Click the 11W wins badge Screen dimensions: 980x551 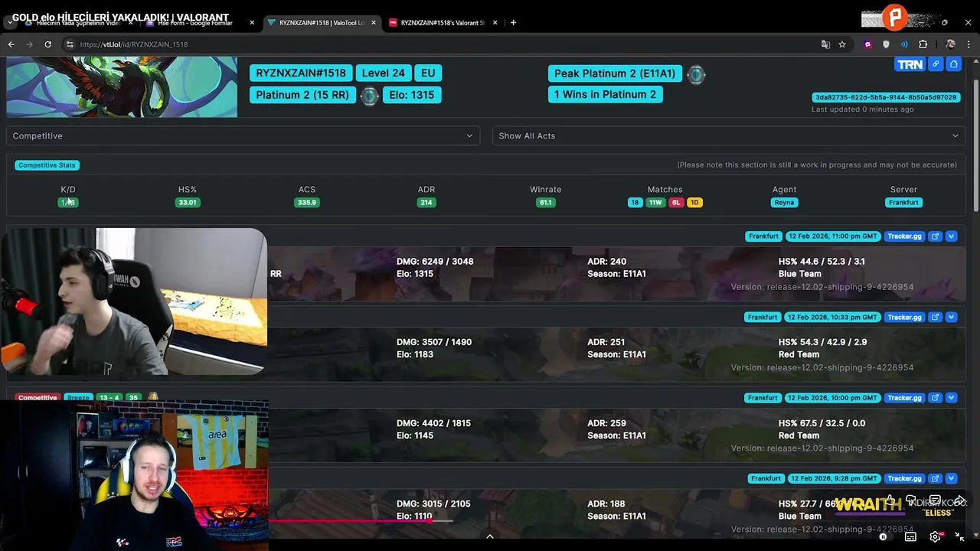pos(655,203)
